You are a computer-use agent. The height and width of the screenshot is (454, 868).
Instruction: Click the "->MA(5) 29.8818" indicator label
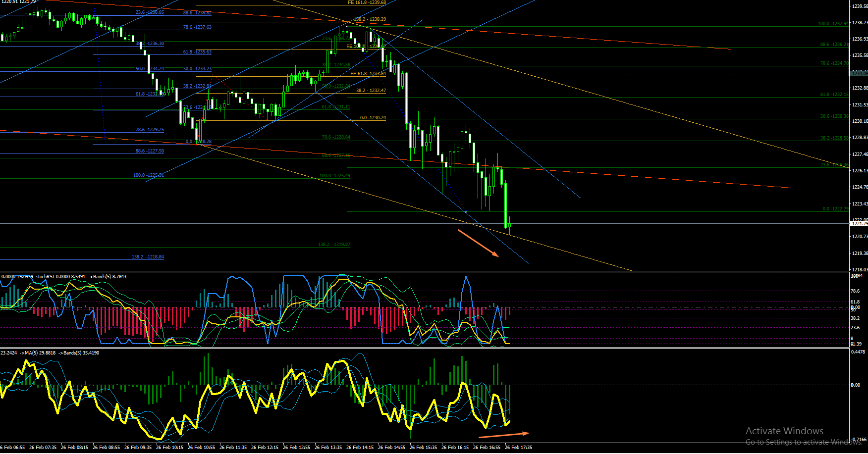[x=37, y=353]
